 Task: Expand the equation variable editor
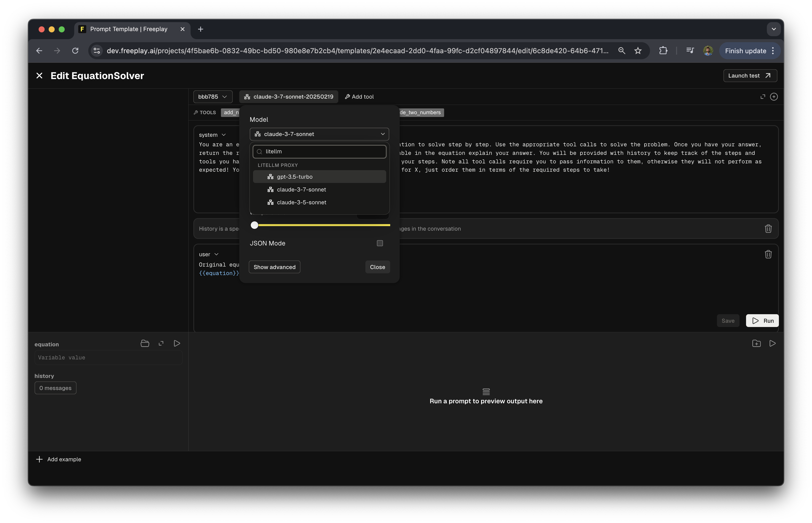click(x=161, y=343)
